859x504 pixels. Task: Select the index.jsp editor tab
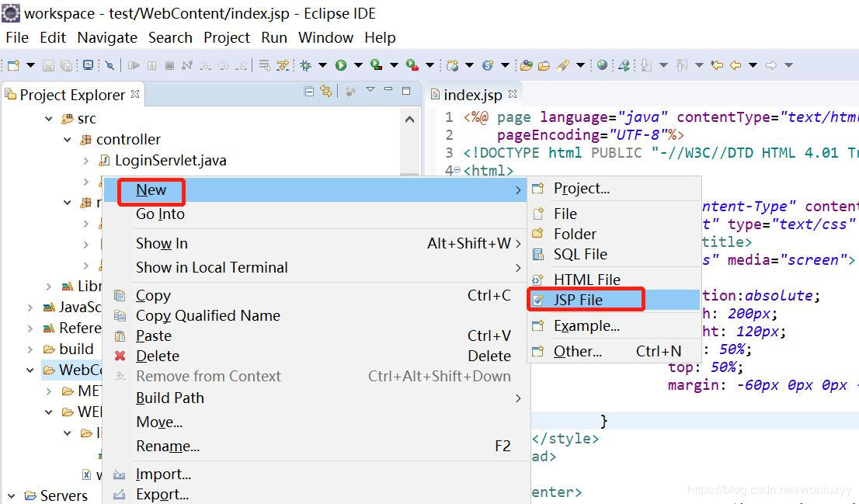click(472, 96)
